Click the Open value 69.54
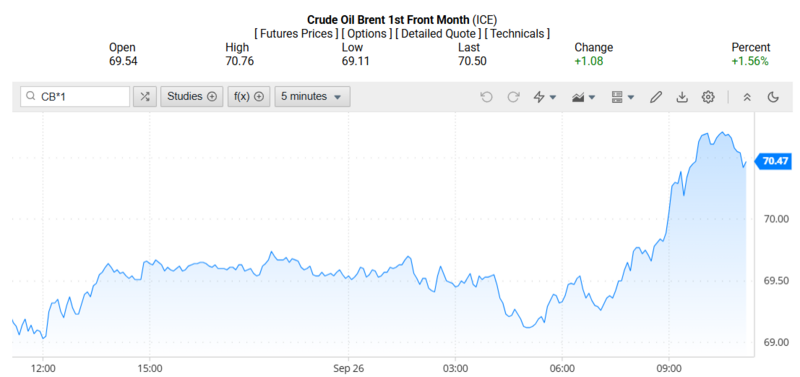 (123, 61)
